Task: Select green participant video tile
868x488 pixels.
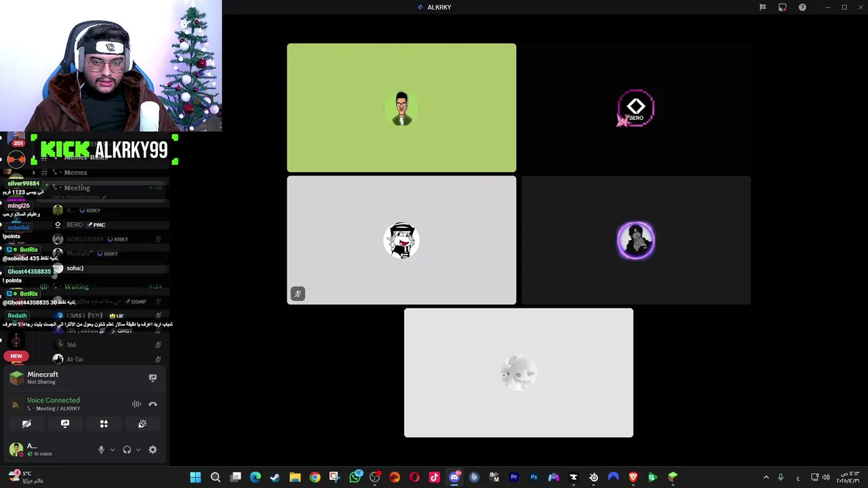Action: pyautogui.click(x=401, y=108)
